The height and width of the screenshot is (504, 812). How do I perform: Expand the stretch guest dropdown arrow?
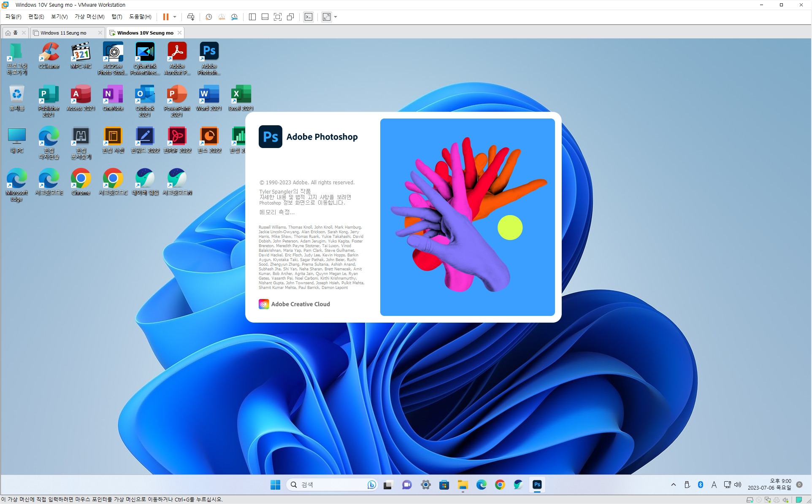336,17
